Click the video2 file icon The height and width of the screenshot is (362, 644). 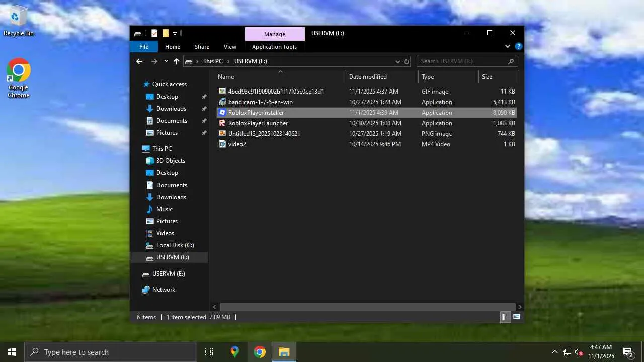pyautogui.click(x=222, y=144)
